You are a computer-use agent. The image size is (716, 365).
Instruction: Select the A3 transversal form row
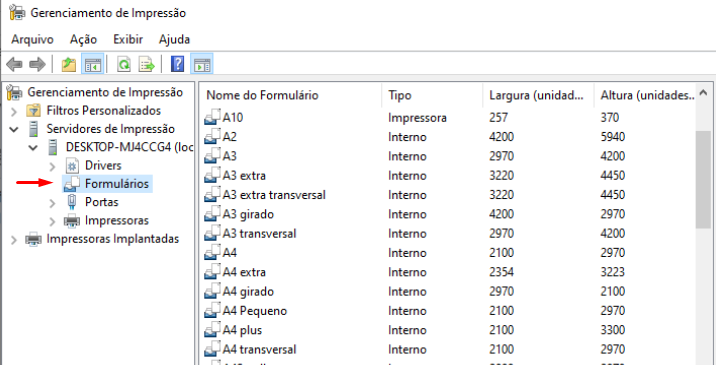pyautogui.click(x=448, y=233)
